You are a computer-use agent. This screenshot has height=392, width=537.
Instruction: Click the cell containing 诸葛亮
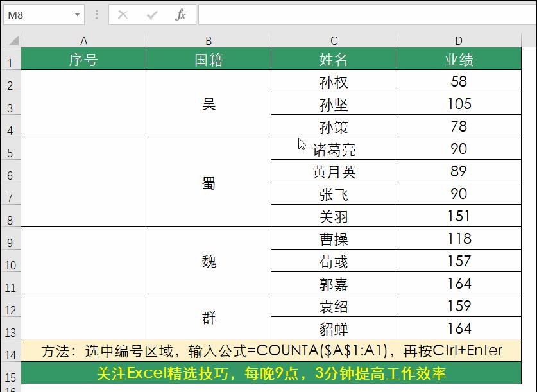point(334,148)
